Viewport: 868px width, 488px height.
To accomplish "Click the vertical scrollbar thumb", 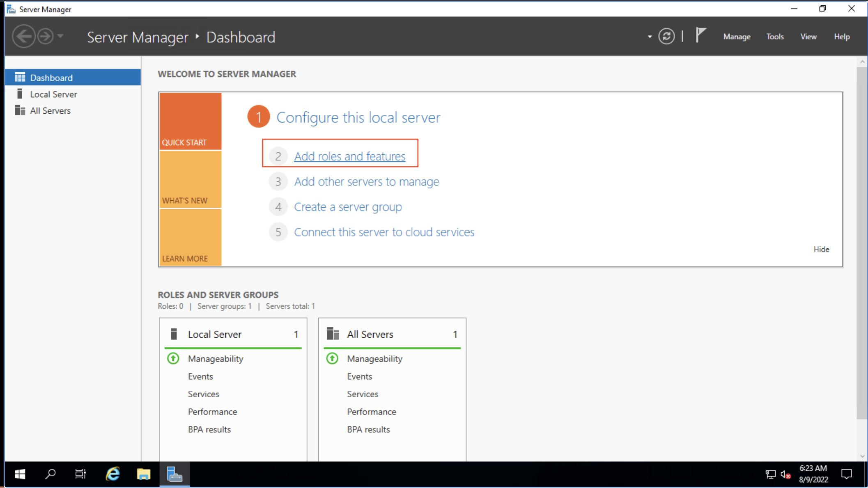I will tap(862, 243).
